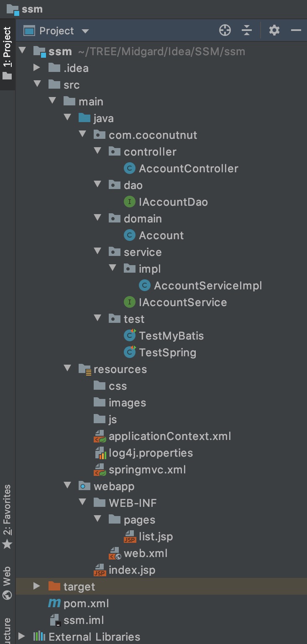Select applicationContext.xml in the tree
307x644 pixels.
[x=169, y=436]
